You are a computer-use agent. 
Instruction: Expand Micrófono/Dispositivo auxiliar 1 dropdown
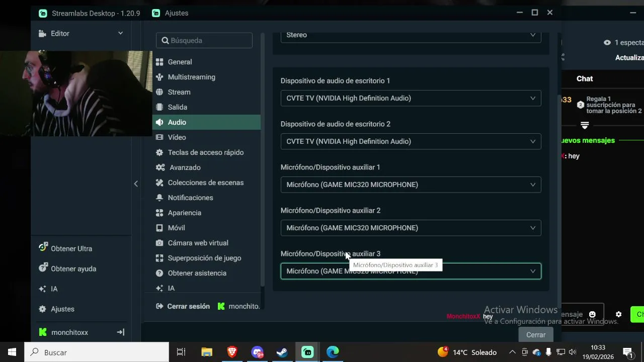[411, 185]
